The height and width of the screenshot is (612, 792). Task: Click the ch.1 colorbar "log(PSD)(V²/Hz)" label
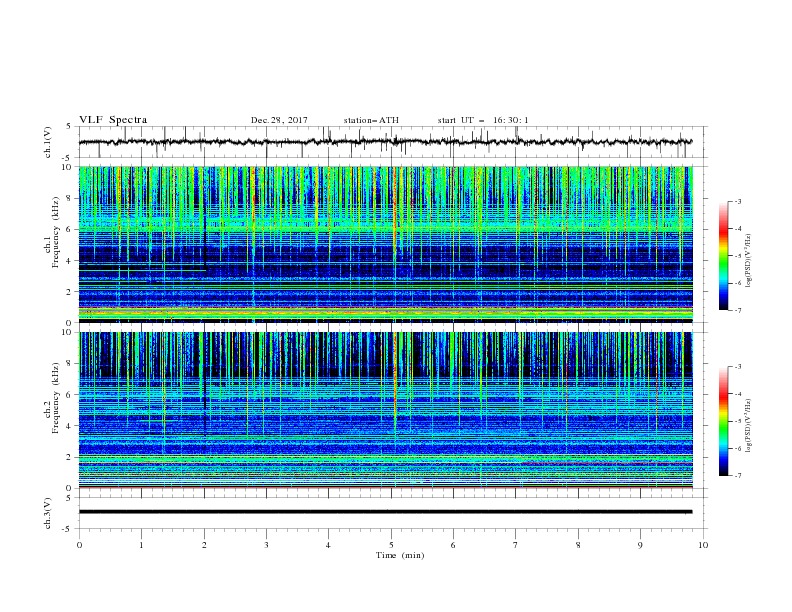pos(748,261)
